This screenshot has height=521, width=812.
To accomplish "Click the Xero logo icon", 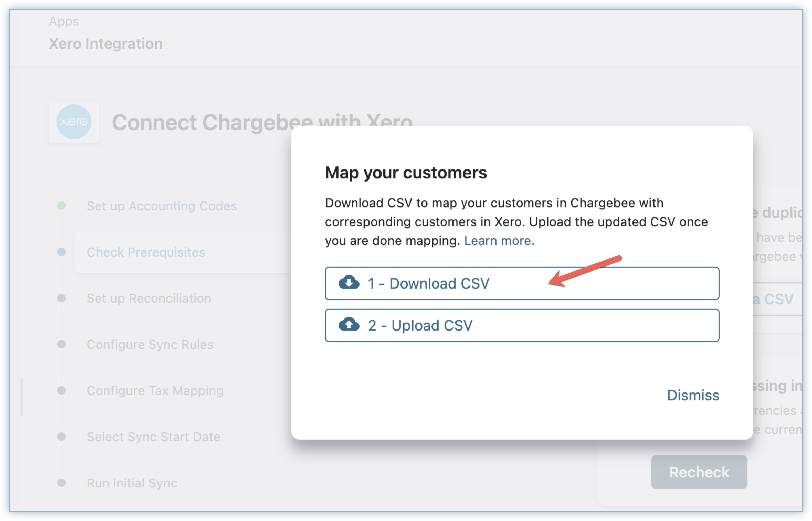I will [x=74, y=122].
